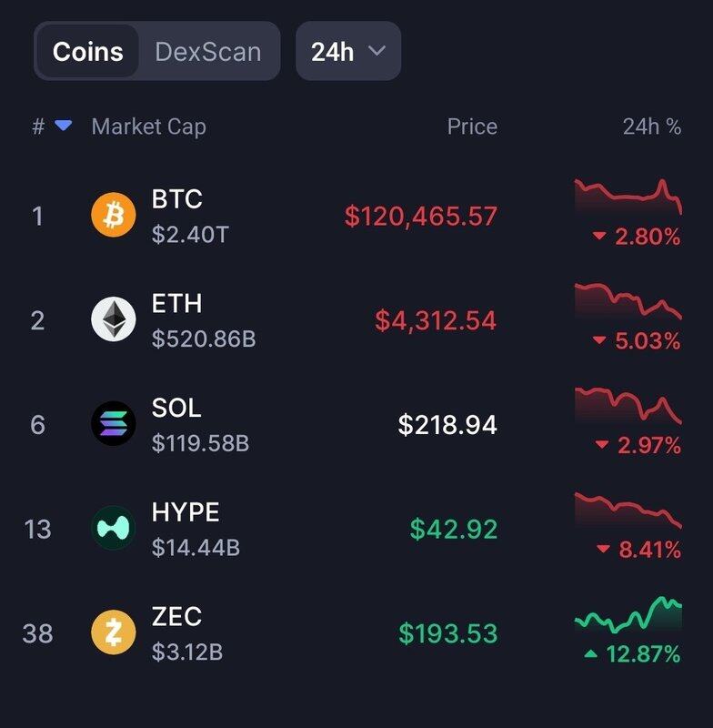Sort by 24h % column header

pyautogui.click(x=651, y=126)
